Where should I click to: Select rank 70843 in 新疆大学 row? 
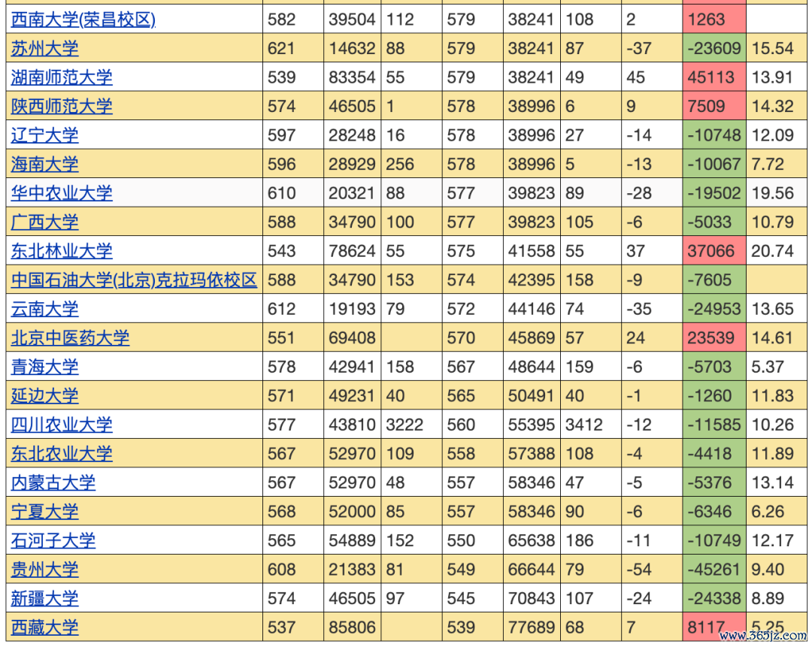click(532, 600)
